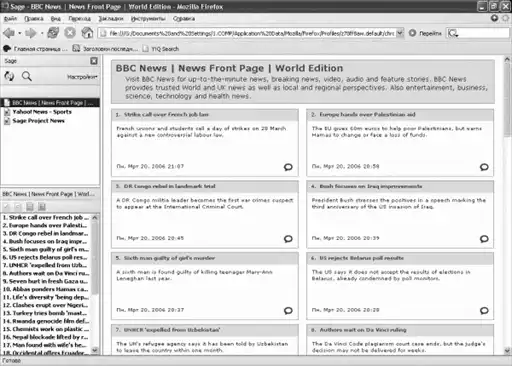512x366 pixels.
Task: Open the search engine selector icon
Action: 453,33
